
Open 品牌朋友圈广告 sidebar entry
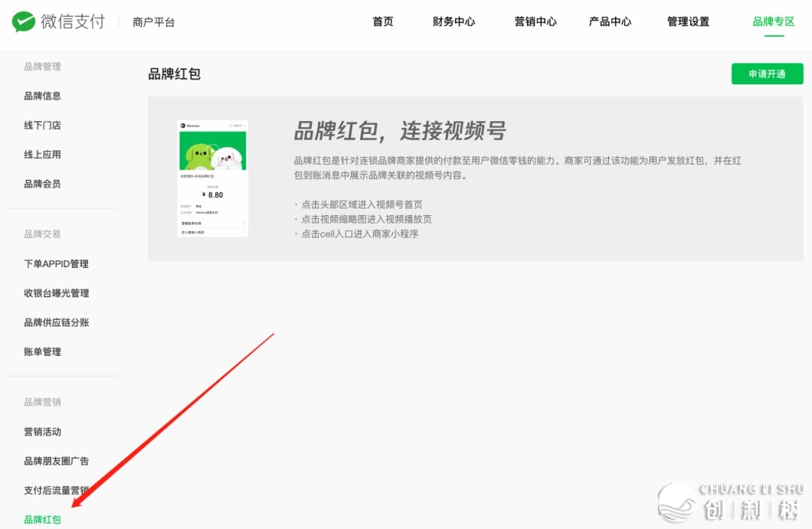(56, 461)
